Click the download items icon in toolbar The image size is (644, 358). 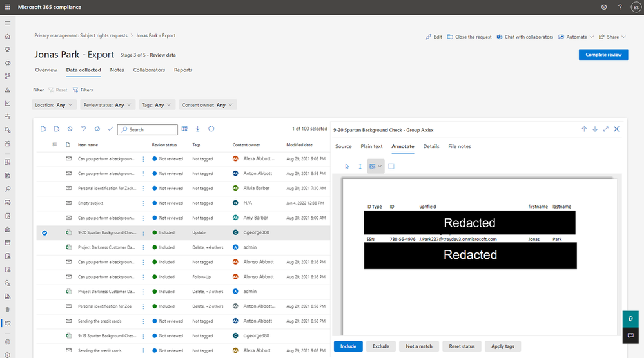[x=197, y=129]
